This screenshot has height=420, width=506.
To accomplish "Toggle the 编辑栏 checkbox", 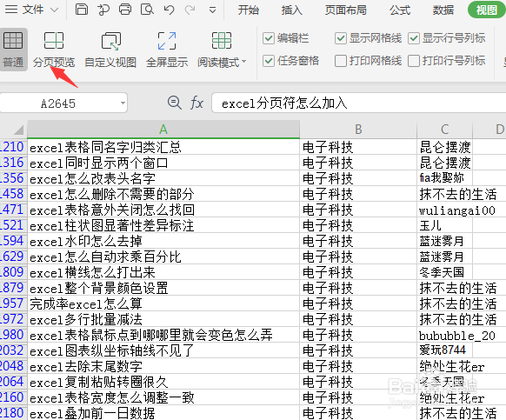I will coord(269,38).
